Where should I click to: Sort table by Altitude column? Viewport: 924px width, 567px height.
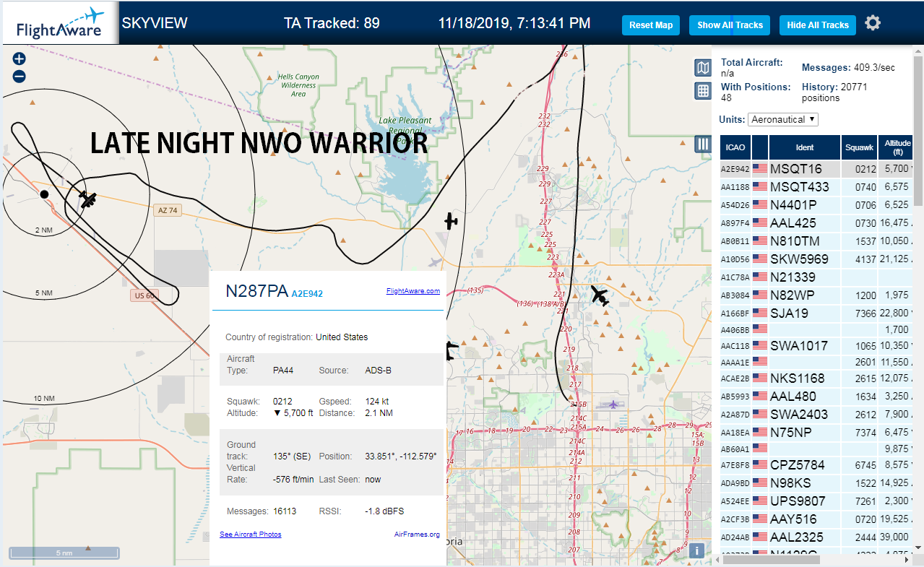click(897, 147)
